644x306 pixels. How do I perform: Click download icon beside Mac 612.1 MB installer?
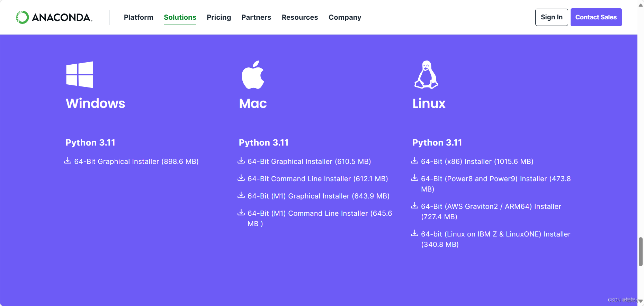[x=241, y=178]
